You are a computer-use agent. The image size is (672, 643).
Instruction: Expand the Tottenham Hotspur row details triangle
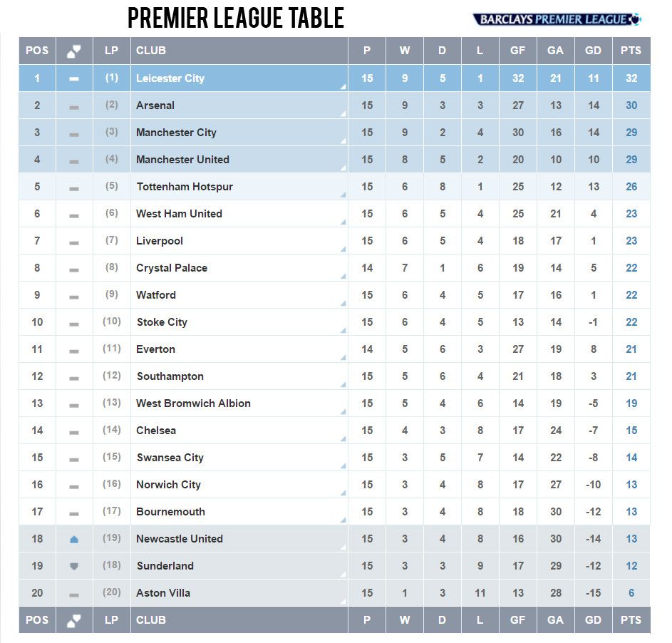[343, 195]
